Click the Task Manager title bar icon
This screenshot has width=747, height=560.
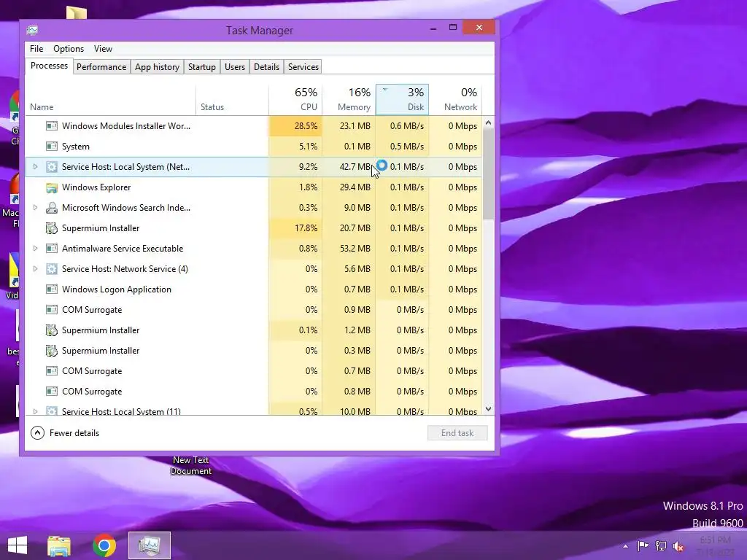tap(32, 31)
